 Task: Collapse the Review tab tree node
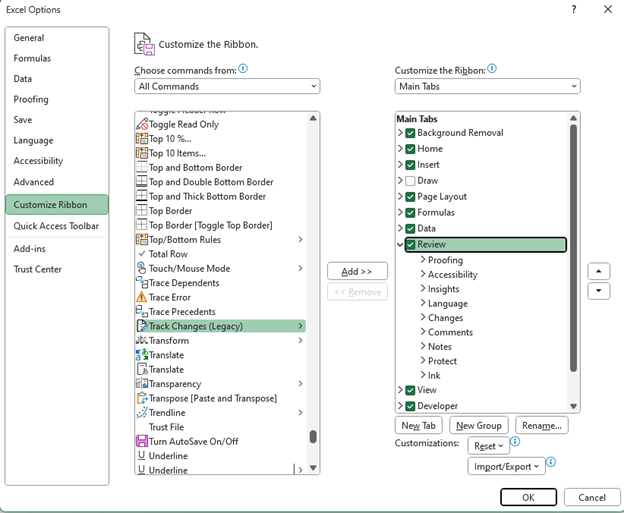pos(400,244)
